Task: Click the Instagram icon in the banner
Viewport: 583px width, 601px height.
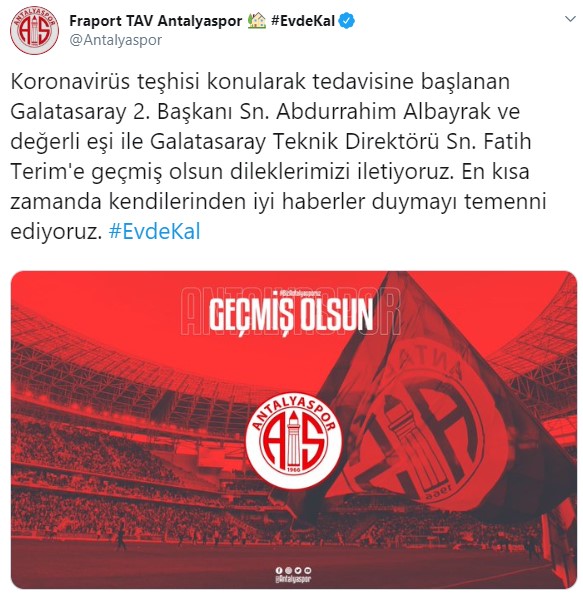Action: (x=288, y=571)
